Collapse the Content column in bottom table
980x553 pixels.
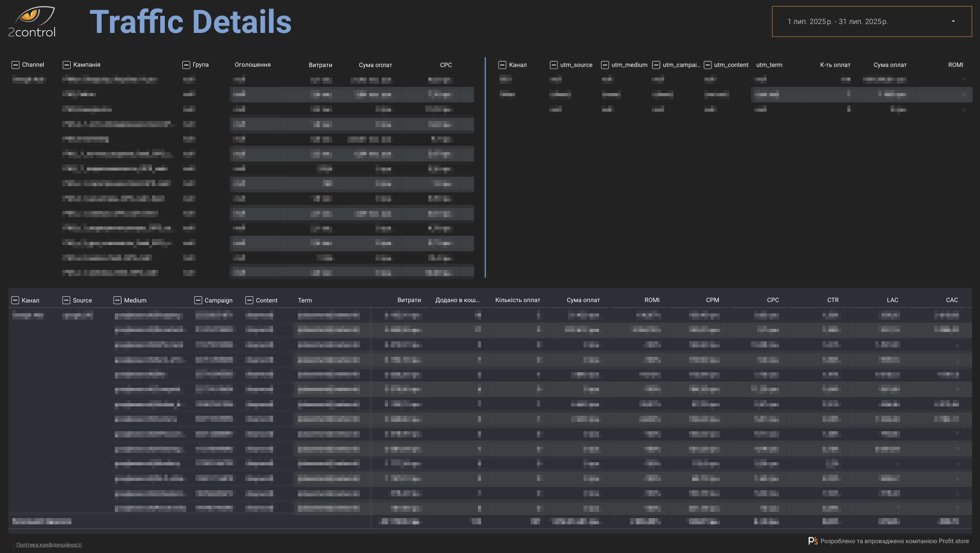click(x=249, y=300)
